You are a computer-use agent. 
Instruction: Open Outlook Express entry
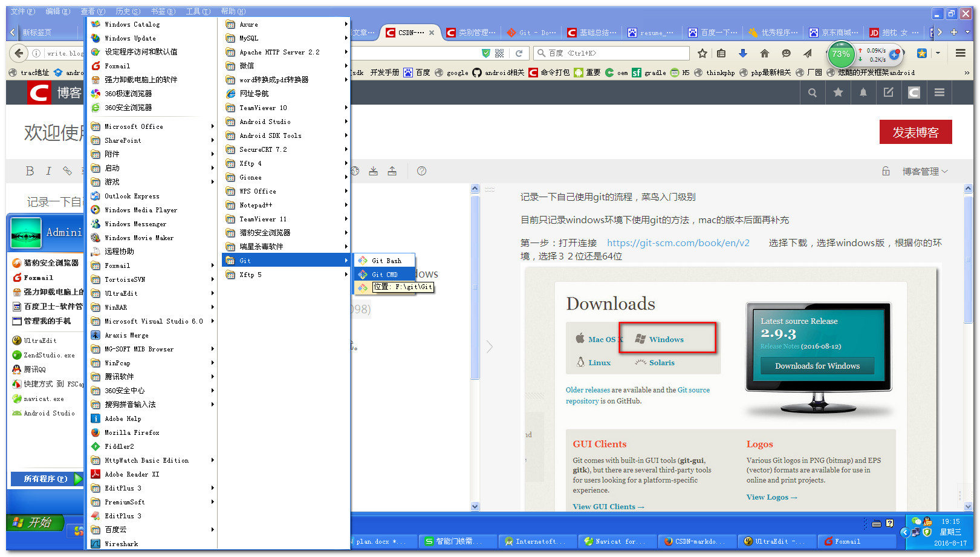tap(152, 196)
